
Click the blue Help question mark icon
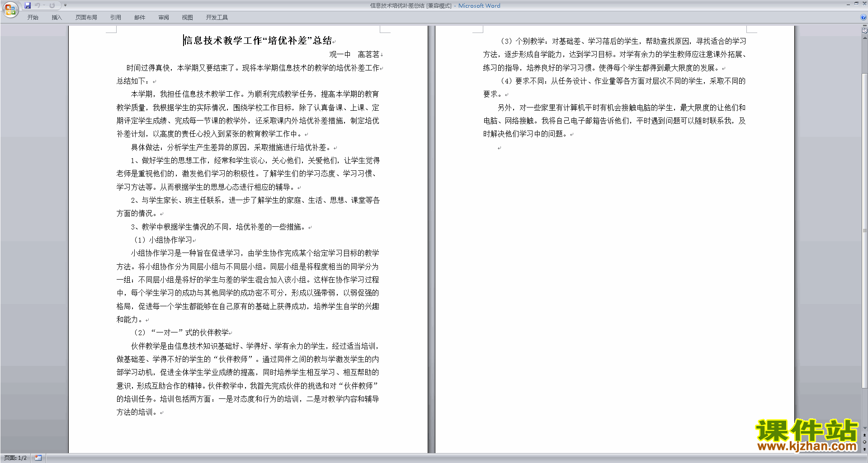click(x=863, y=17)
